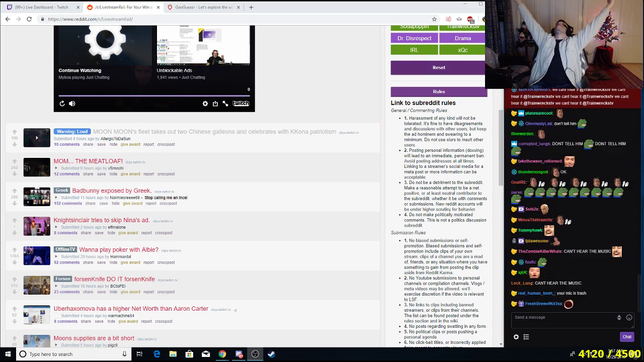This screenshot has width=644, height=362.
Task: Close the Twitch Live Dashboard tab
Action: [x=78, y=7]
